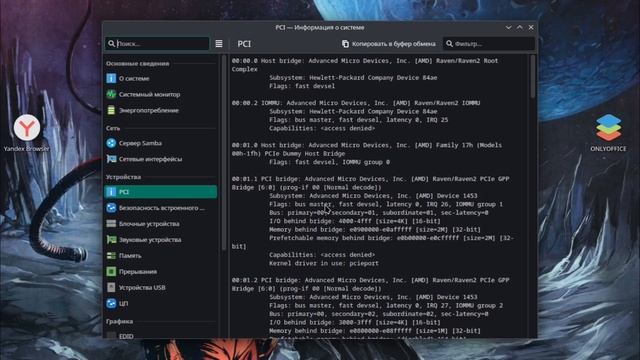Click the sidebar vertical scrollbar

tap(223, 153)
